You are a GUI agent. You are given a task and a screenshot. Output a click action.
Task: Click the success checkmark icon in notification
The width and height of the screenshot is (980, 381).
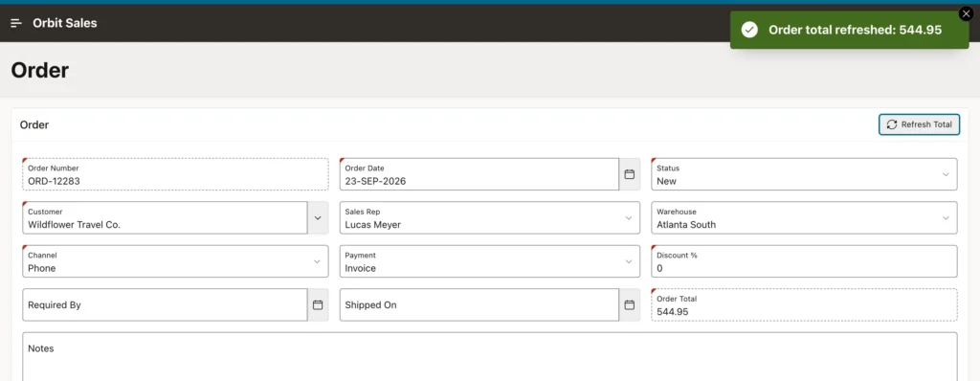[749, 30]
